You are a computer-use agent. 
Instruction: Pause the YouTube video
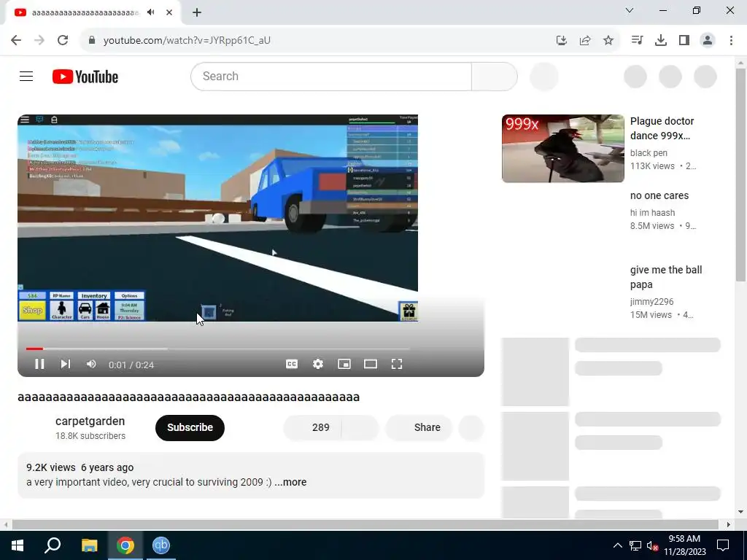39,365
